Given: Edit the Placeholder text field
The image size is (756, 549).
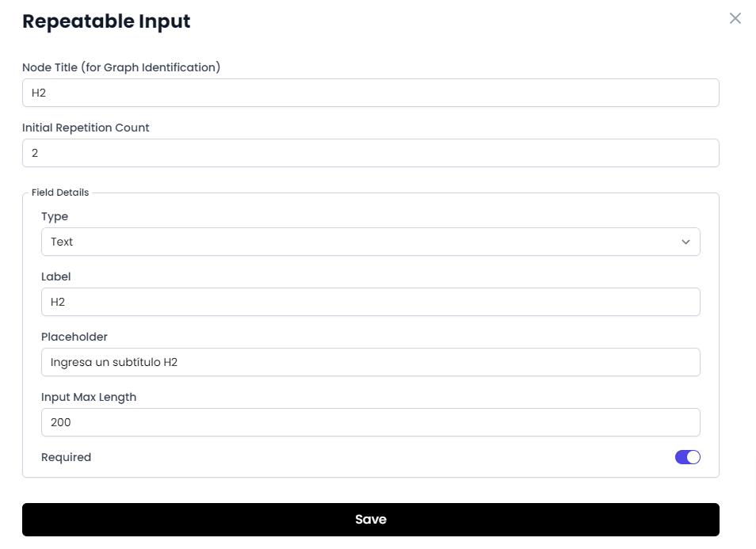Looking at the screenshot, I should tap(370, 362).
